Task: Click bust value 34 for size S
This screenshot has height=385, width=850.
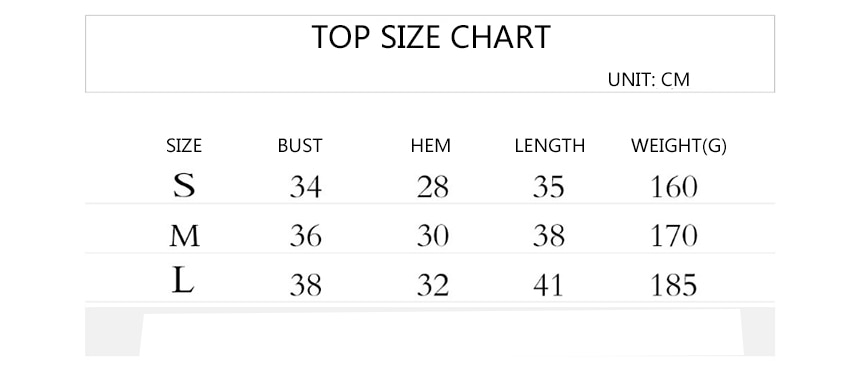Action: [306, 188]
